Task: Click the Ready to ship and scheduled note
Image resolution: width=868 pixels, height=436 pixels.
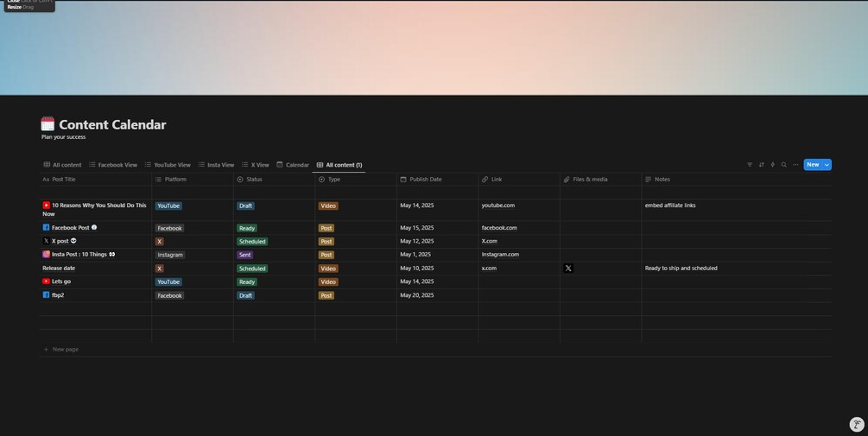Action: [681, 269]
